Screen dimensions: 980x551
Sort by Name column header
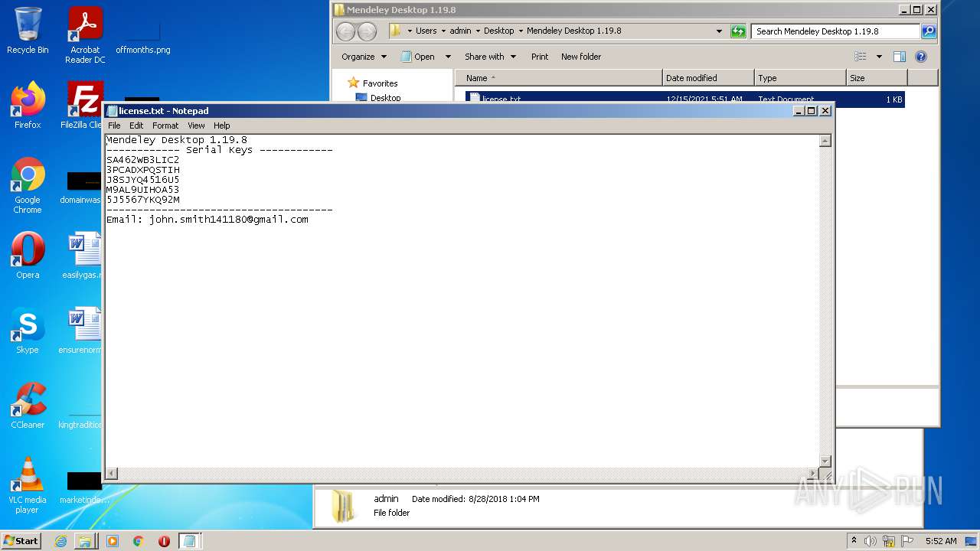(558, 78)
